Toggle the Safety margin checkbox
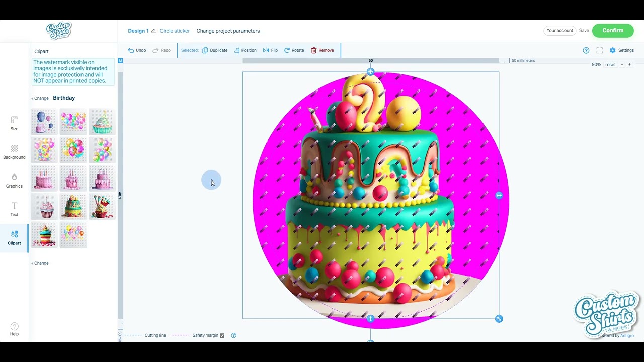The height and width of the screenshot is (362, 644). [222, 335]
